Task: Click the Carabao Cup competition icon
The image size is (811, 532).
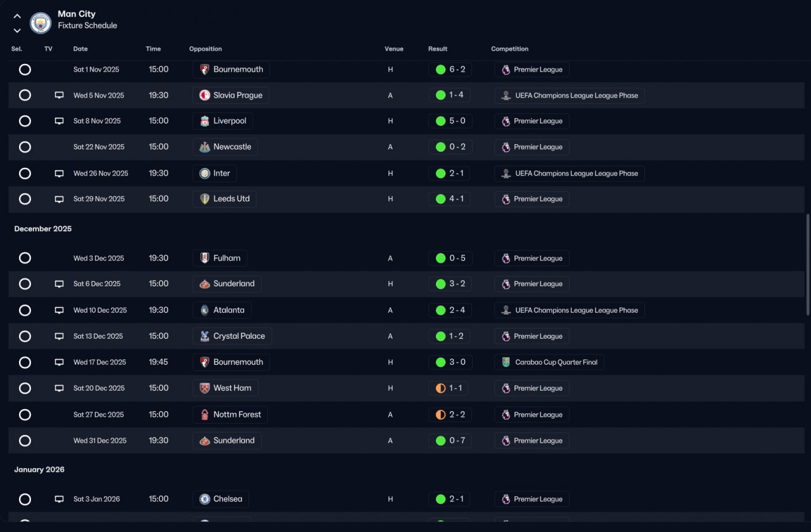Action: click(x=506, y=362)
